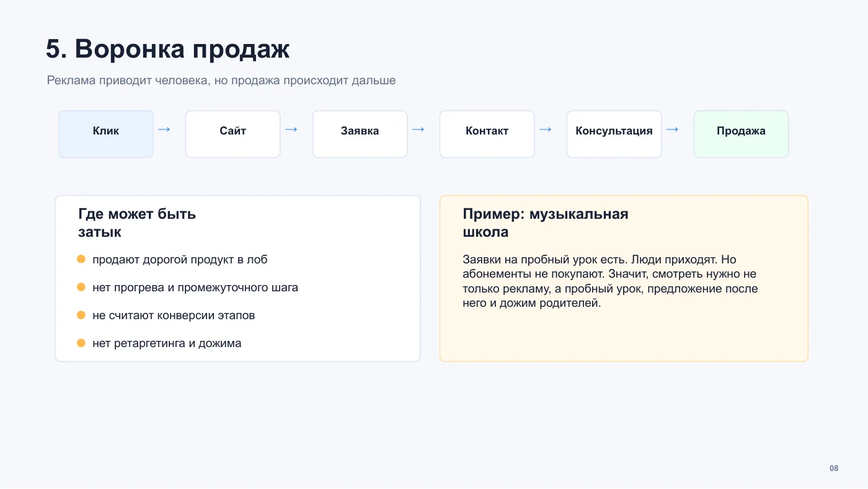Select the "Клик" funnel step box
868x489 pixels.
point(106,134)
